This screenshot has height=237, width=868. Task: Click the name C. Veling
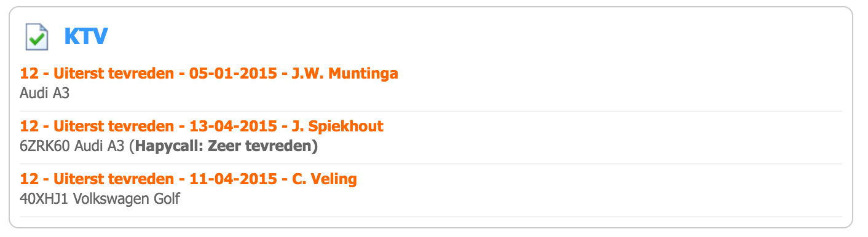pyautogui.click(x=325, y=179)
